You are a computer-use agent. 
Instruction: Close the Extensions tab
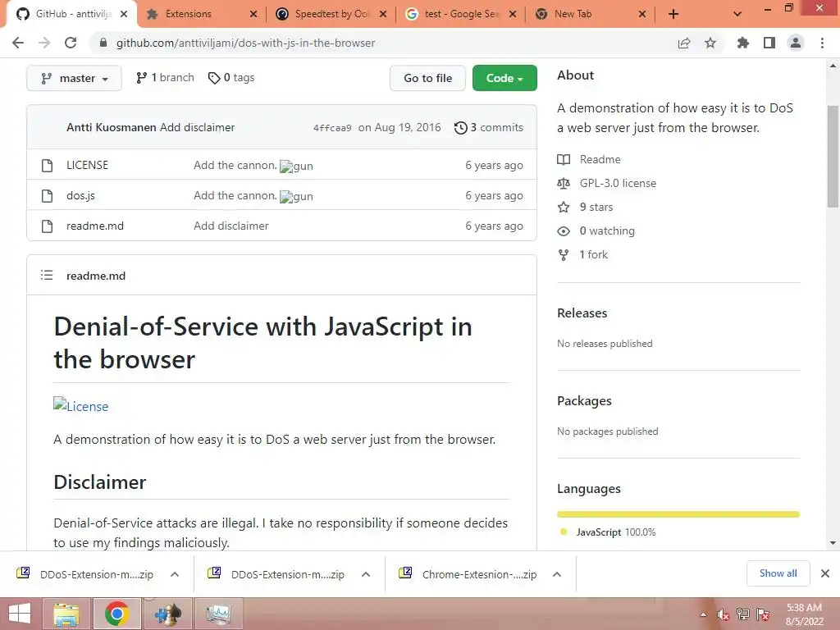click(253, 14)
